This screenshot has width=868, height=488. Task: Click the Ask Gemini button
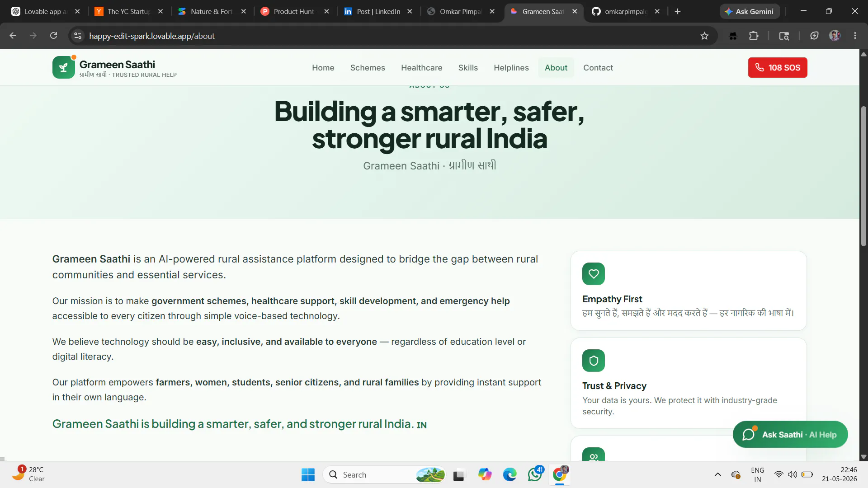[x=750, y=11]
